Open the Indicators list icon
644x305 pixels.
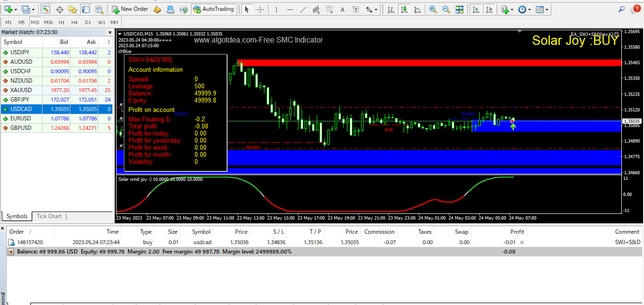(x=505, y=9)
